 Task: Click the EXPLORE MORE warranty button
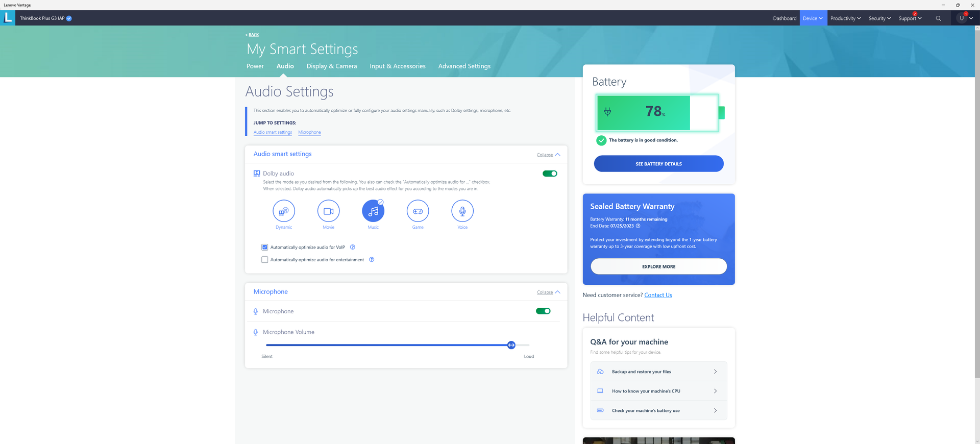pyautogui.click(x=658, y=266)
